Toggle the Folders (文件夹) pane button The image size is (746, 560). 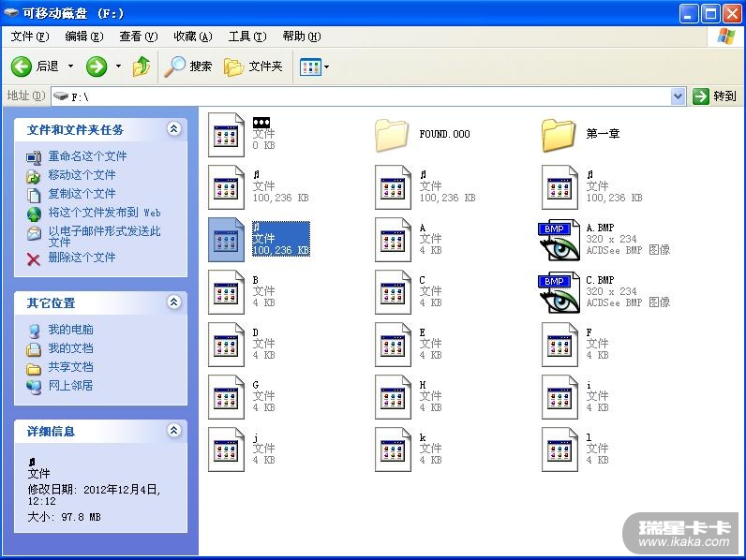point(253,66)
